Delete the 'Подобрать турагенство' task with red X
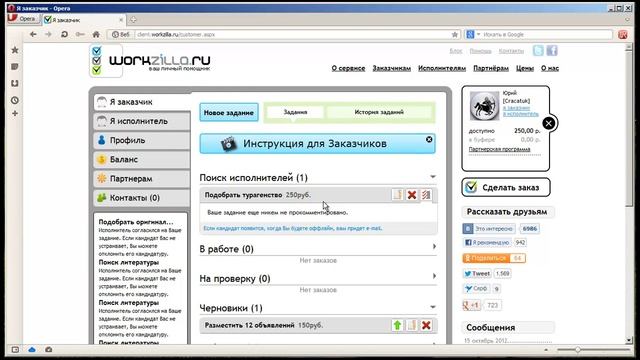Image resolution: width=640 pixels, height=360 pixels. tap(412, 195)
